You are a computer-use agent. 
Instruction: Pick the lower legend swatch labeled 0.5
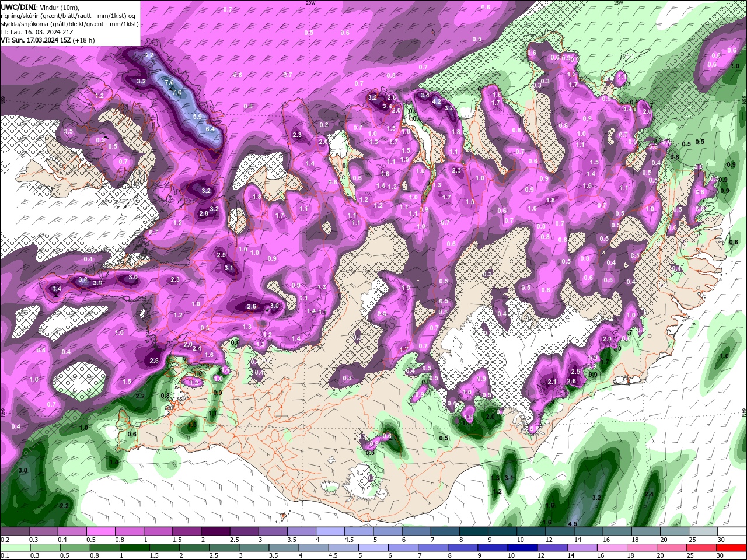tap(75, 548)
